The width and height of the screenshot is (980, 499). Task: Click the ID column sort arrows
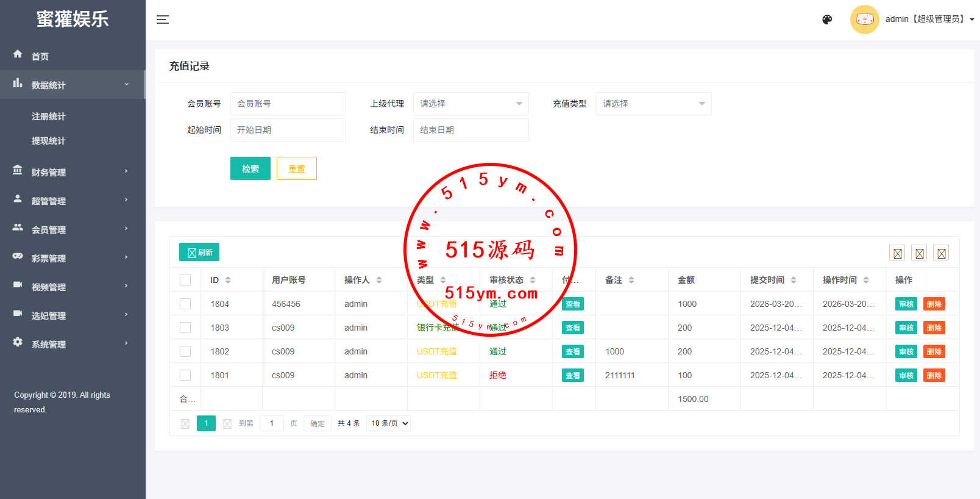coord(228,280)
